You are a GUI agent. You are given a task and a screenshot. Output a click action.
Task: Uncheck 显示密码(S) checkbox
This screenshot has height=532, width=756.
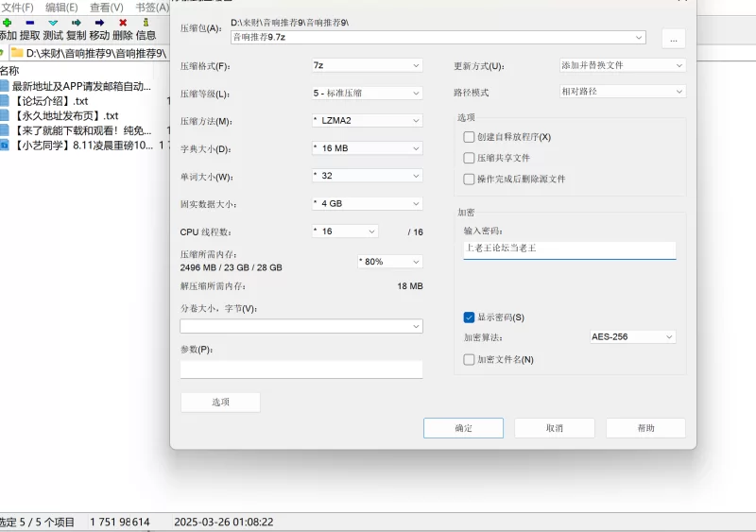pos(469,317)
